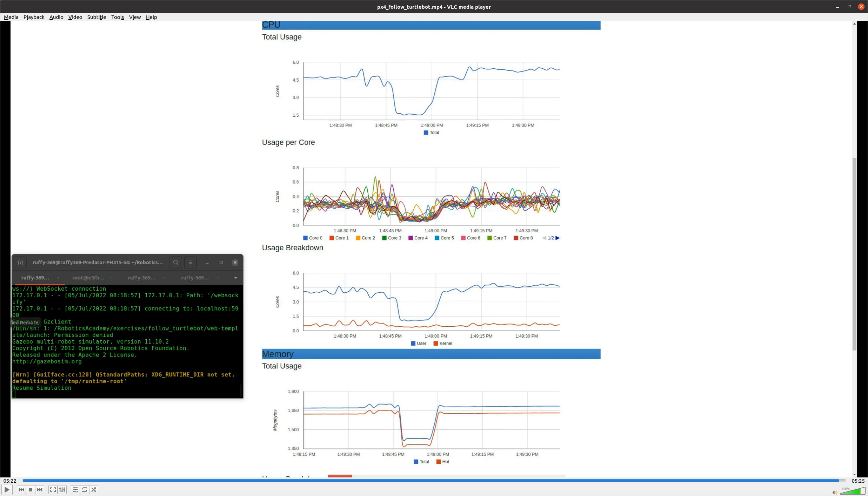Maximize the terminal window

[221, 263]
